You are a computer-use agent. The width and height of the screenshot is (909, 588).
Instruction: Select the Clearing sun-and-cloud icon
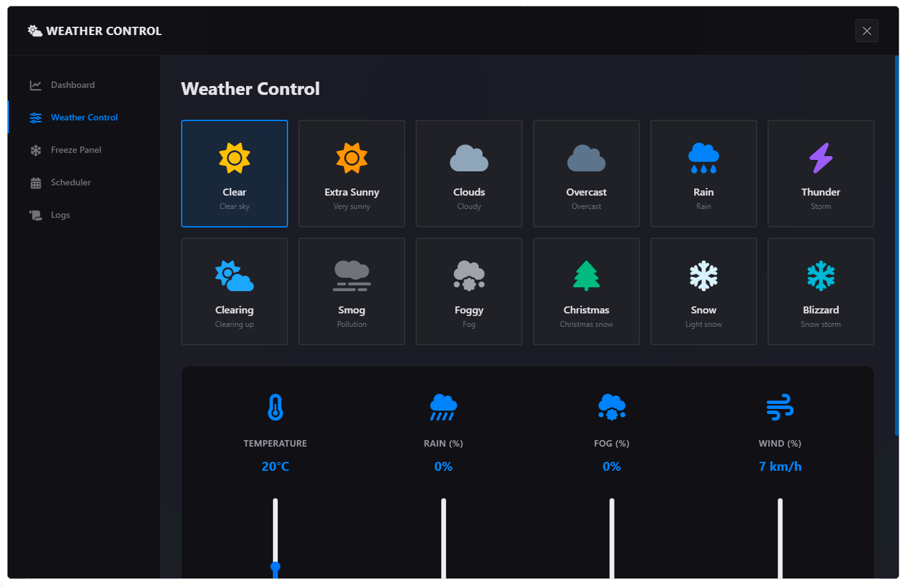point(234,276)
